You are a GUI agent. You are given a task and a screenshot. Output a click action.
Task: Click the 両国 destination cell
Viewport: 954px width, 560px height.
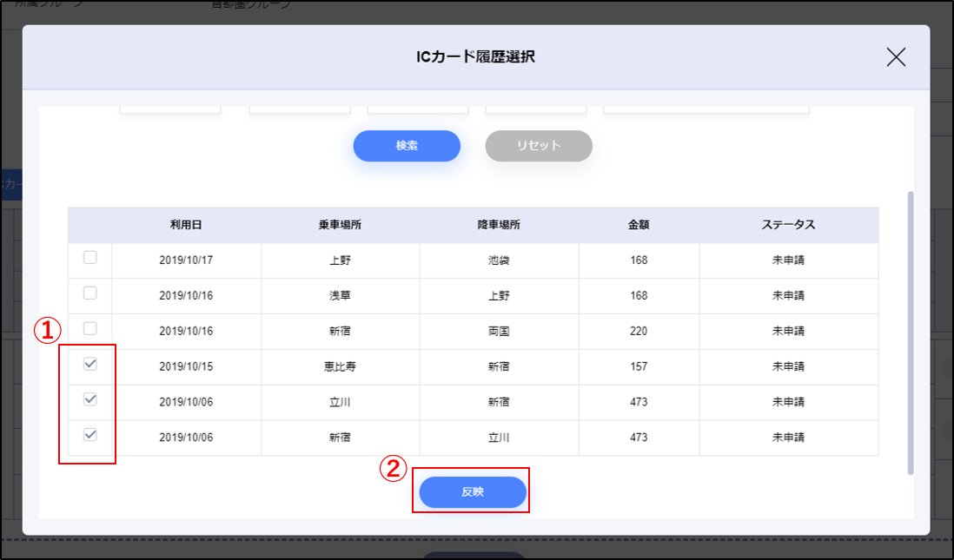click(499, 331)
